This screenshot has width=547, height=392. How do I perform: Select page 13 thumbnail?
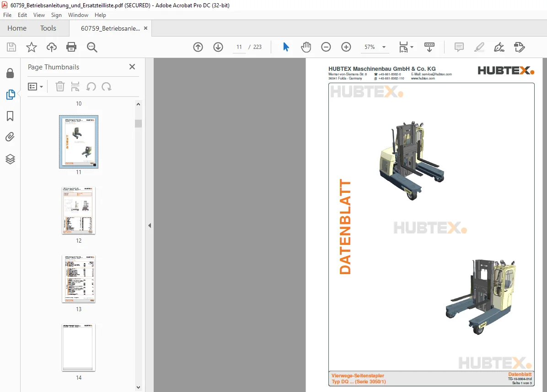(x=79, y=279)
